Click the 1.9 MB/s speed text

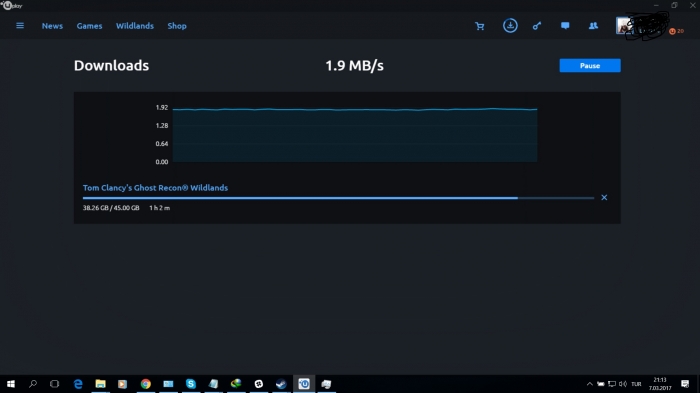point(354,66)
